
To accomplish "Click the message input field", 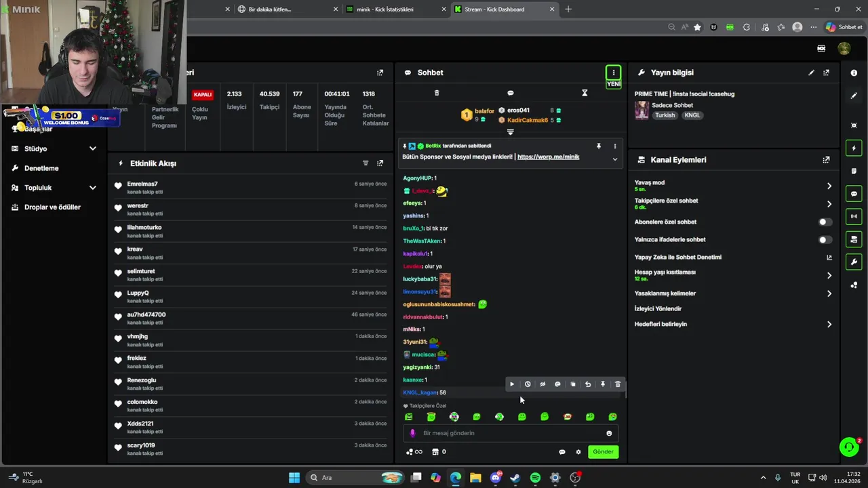I will click(511, 433).
